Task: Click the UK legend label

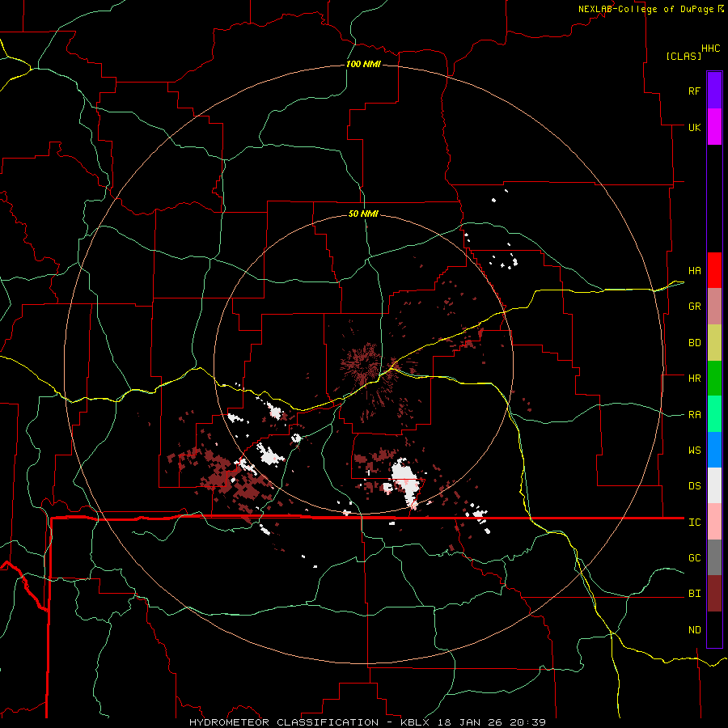Action: [694, 127]
